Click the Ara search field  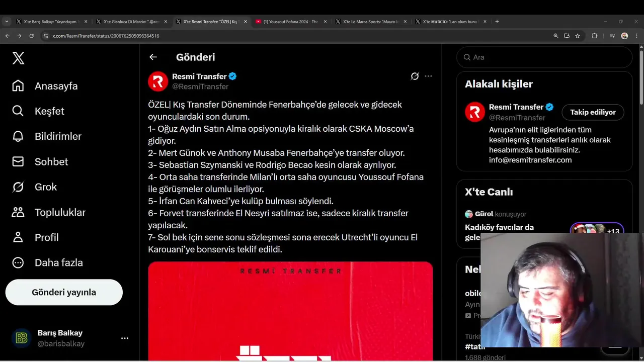544,57
